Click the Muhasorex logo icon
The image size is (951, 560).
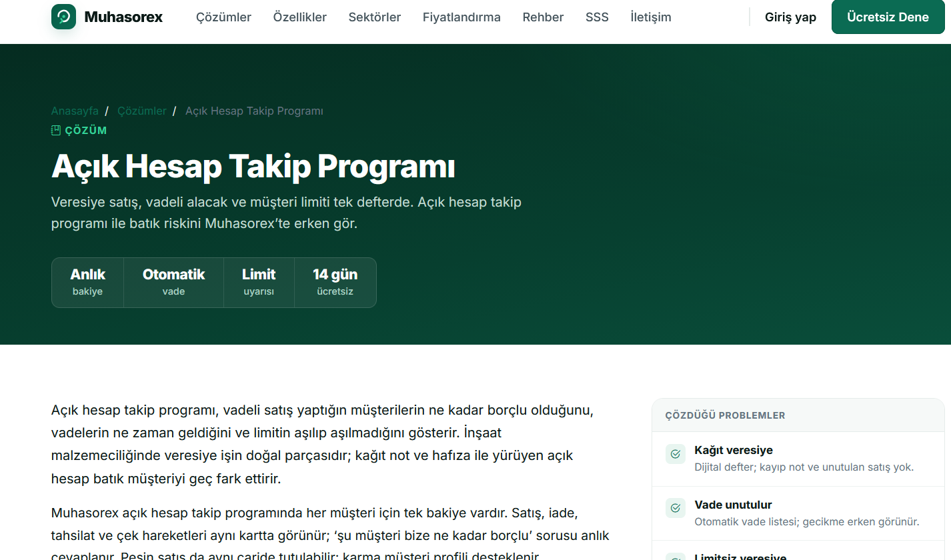click(x=63, y=17)
